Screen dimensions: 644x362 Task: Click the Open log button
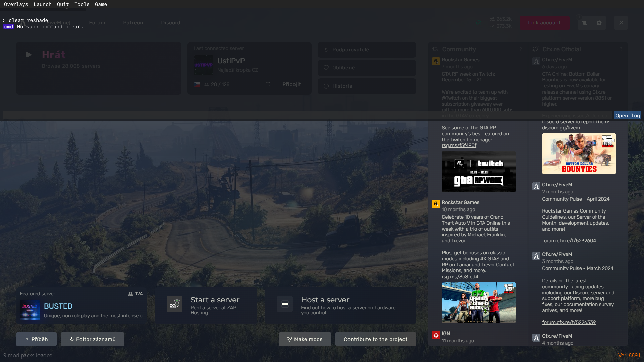tap(628, 115)
